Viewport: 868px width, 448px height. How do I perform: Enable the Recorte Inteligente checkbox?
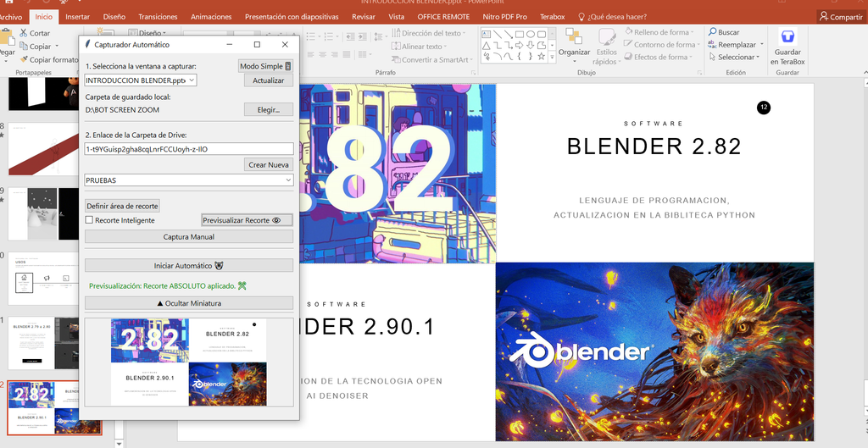89,220
